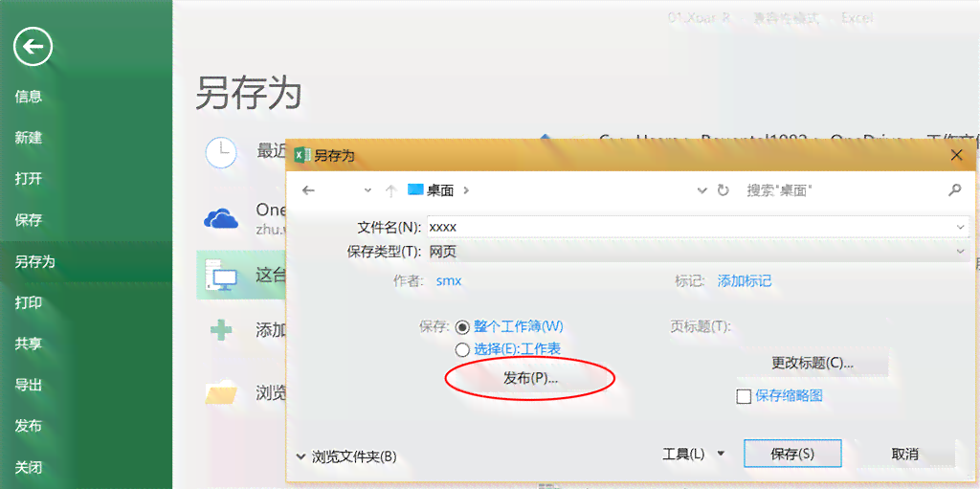
Task: Open the 共享 sidebar entry
Action: pos(28,344)
